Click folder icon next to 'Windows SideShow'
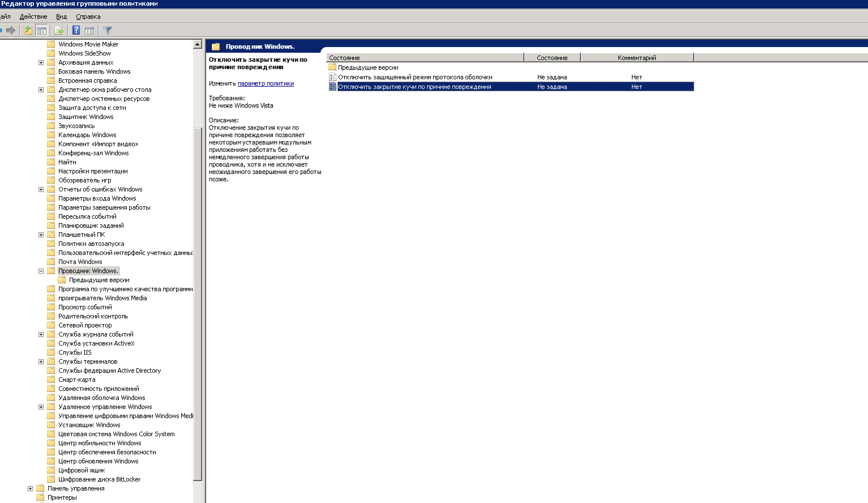The height and width of the screenshot is (503, 868). coord(51,53)
